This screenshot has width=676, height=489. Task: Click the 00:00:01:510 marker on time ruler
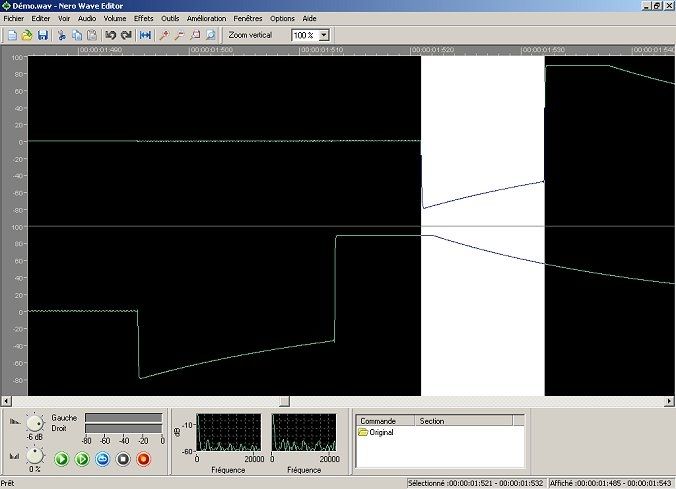pos(322,50)
